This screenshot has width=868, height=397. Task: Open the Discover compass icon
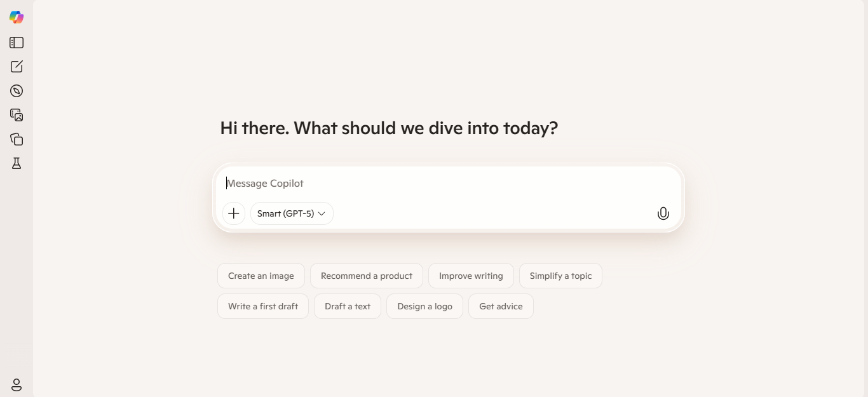click(x=17, y=91)
